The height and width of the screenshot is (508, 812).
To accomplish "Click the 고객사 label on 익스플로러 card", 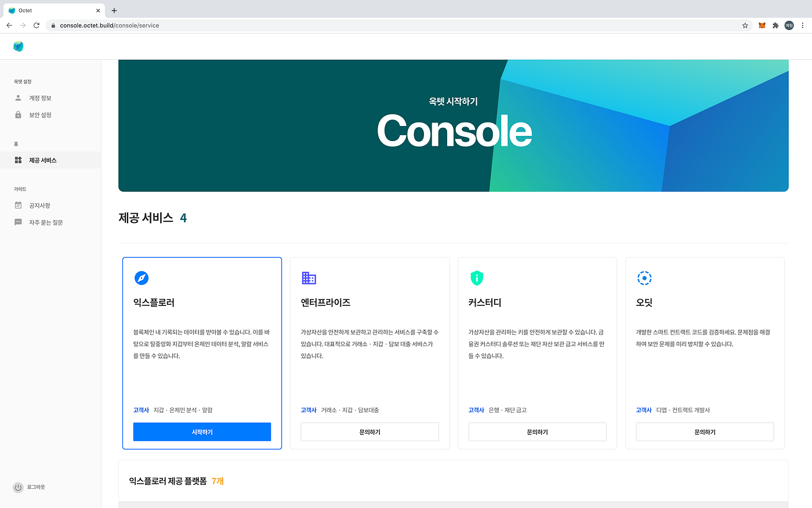I will (x=141, y=410).
